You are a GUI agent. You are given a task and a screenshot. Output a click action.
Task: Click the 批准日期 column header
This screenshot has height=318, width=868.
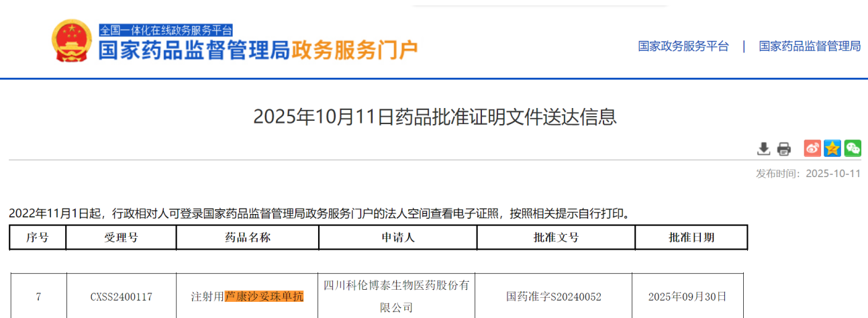point(691,237)
